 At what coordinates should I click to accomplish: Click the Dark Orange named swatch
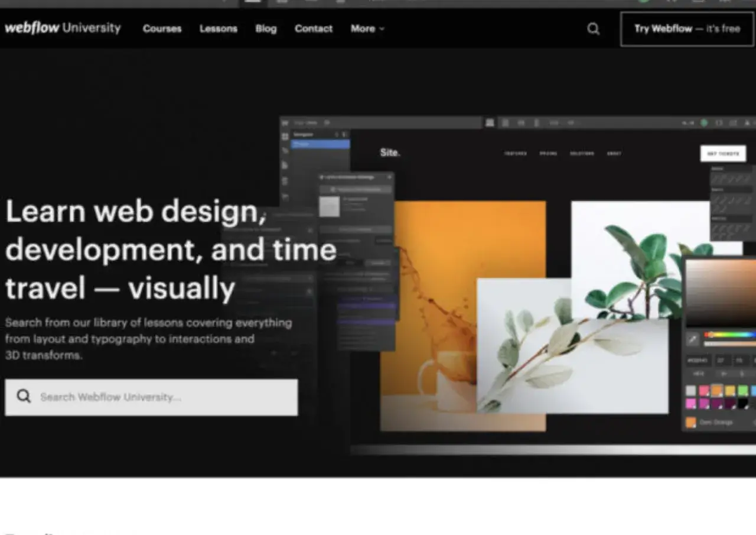709,422
